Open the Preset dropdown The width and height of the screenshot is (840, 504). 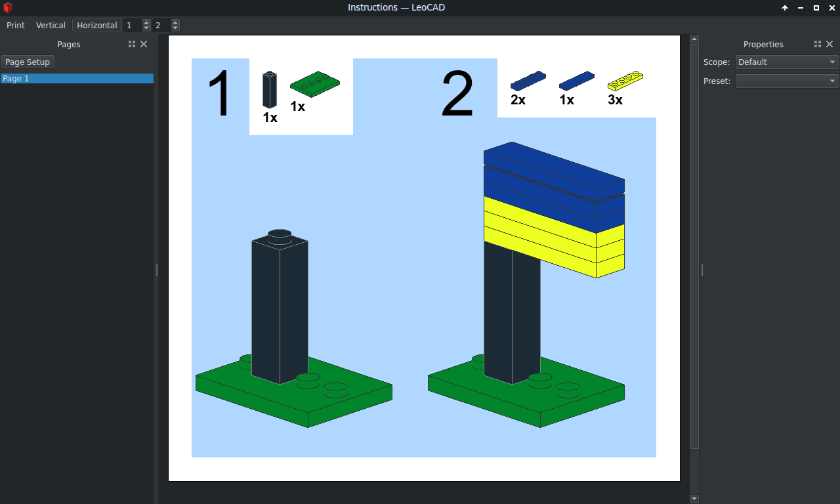(x=787, y=81)
